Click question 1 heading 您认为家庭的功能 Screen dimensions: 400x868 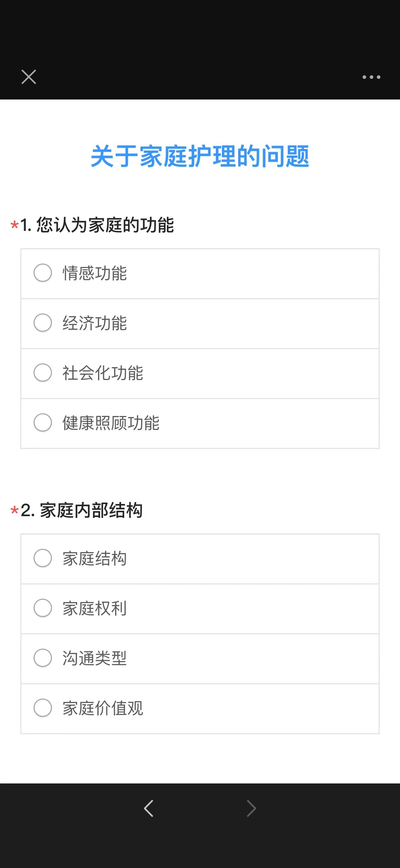(x=97, y=225)
